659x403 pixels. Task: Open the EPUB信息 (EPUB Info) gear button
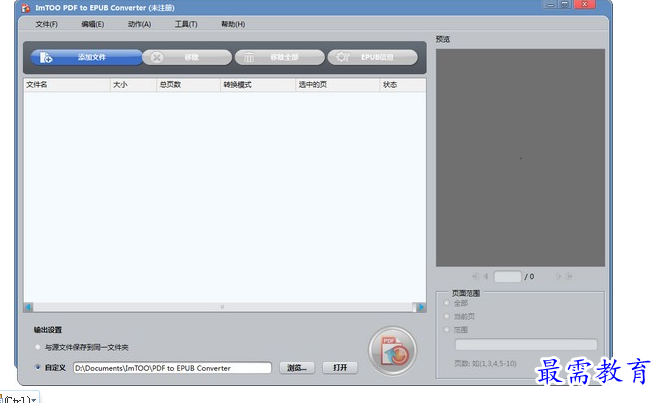372,57
